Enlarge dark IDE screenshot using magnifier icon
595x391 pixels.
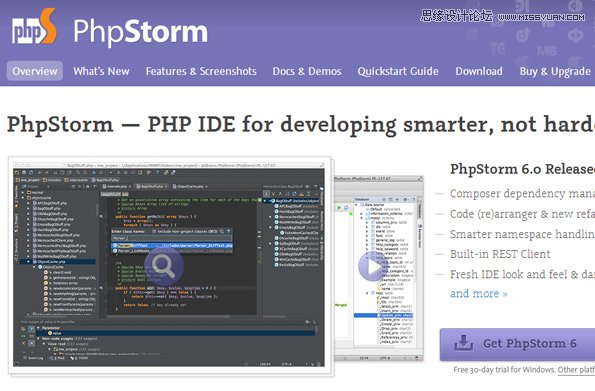click(x=164, y=265)
